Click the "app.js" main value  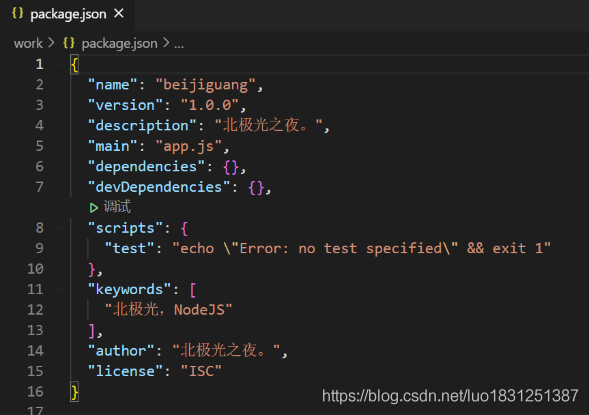click(x=189, y=146)
